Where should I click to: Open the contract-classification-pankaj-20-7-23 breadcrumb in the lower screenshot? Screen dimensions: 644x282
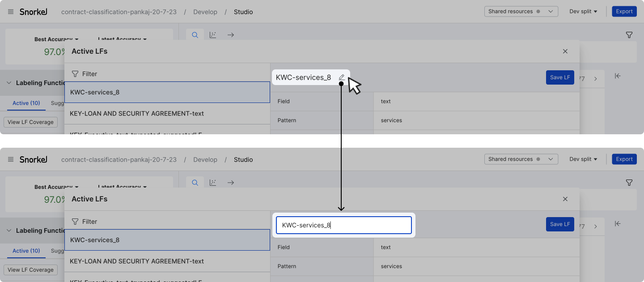119,160
